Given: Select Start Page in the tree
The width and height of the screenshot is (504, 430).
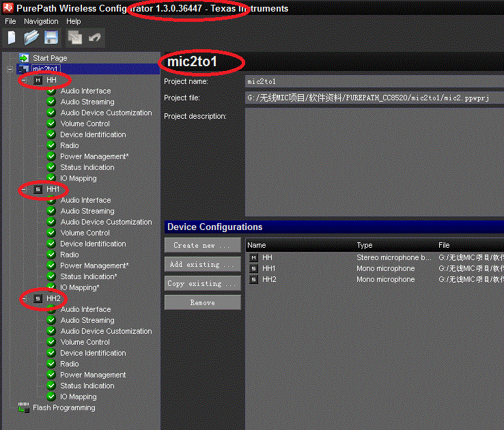Looking at the screenshot, I should point(50,58).
